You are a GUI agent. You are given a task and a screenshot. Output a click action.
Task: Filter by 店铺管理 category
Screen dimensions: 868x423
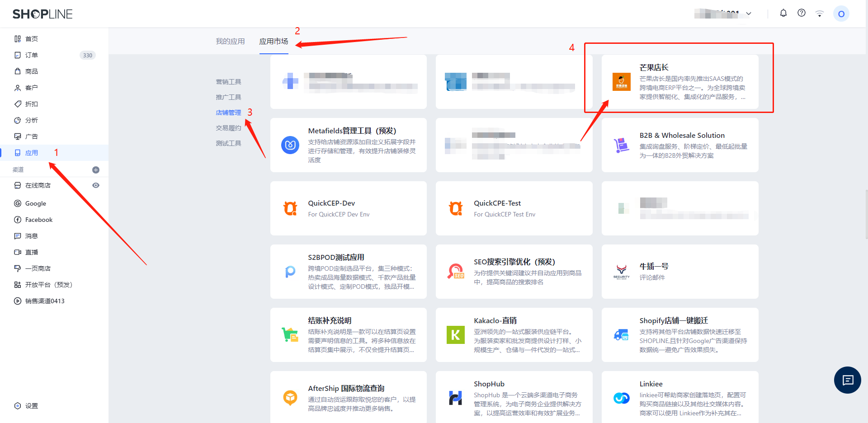click(x=228, y=113)
